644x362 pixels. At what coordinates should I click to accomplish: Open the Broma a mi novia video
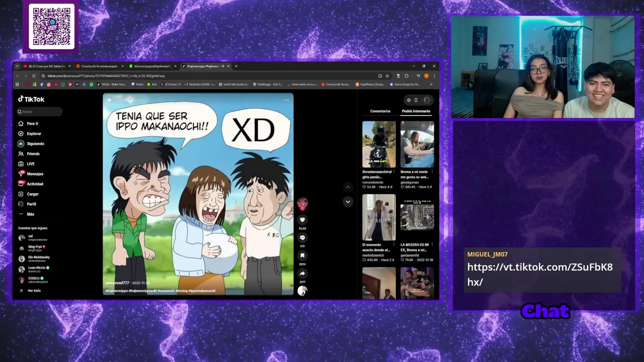[417, 144]
